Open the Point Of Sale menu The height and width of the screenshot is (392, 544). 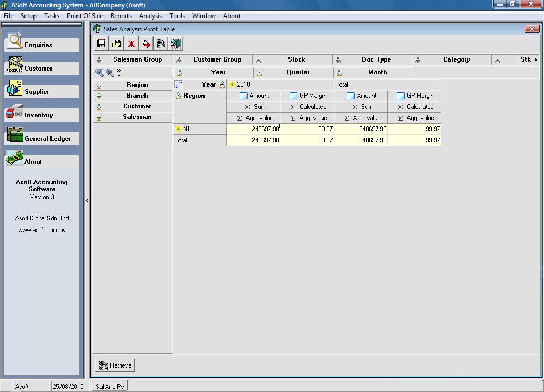coord(85,16)
